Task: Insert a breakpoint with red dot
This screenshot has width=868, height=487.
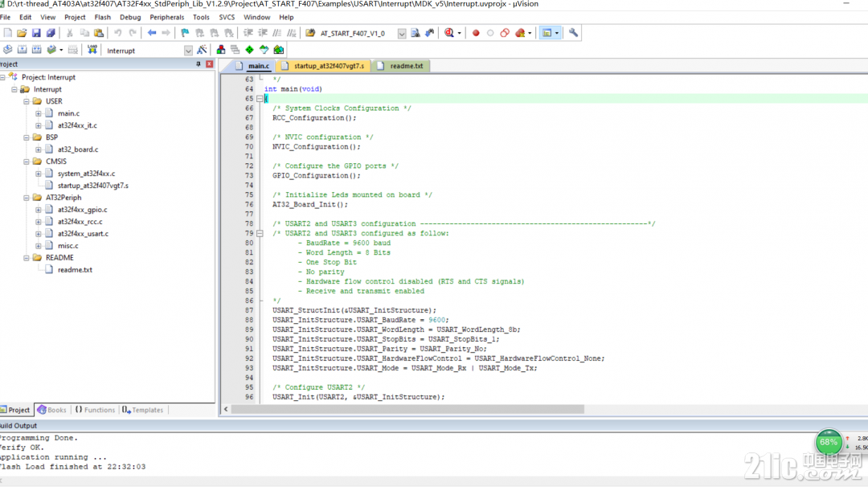Action: click(x=476, y=33)
